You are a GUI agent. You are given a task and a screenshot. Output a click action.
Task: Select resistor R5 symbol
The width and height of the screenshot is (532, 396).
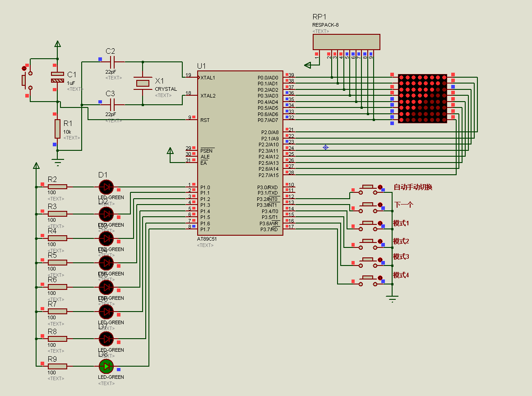[57, 263]
